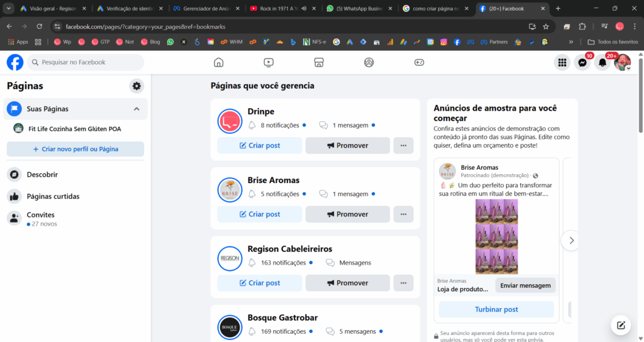This screenshot has height=342, width=644.
Task: Switch to como criar página Google tab
Action: pos(435,9)
